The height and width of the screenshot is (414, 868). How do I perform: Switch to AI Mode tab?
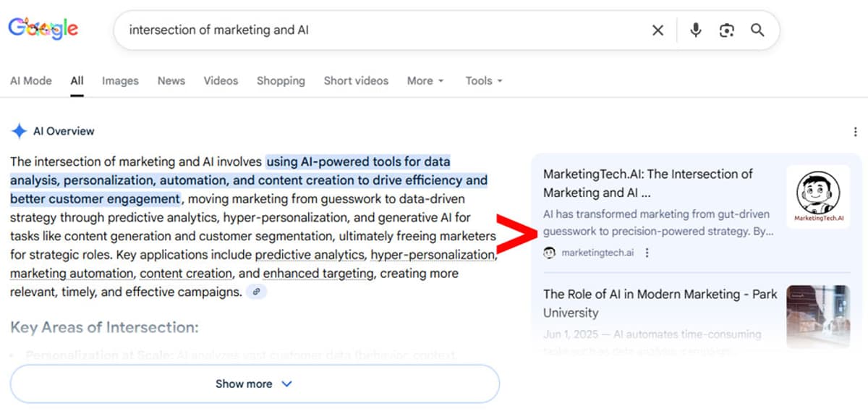point(31,80)
